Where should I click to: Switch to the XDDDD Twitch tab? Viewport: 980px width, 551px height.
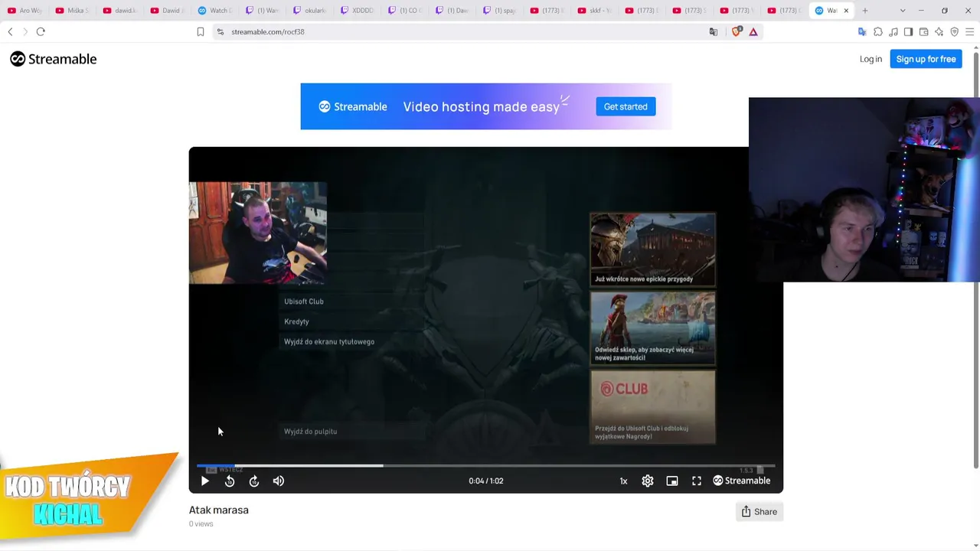pyautogui.click(x=357, y=11)
